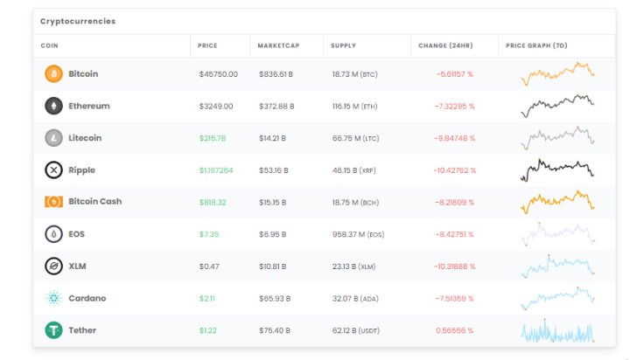Click the Tether coin icon

click(53, 330)
